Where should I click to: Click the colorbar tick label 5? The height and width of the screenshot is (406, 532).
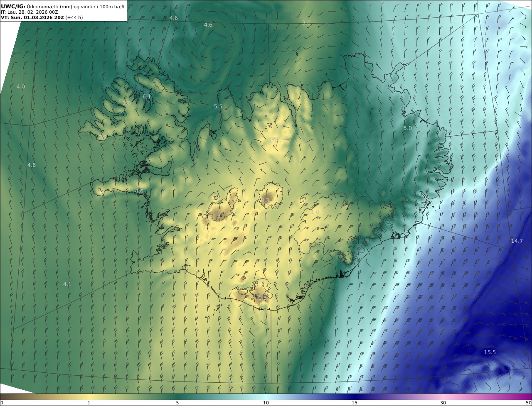(x=177, y=403)
